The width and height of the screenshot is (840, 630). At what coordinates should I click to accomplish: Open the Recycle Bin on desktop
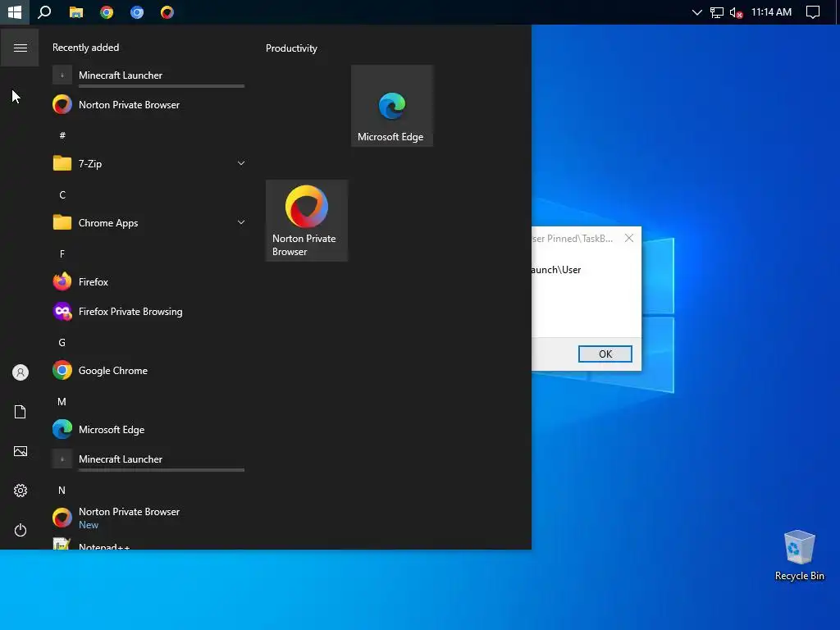click(799, 555)
